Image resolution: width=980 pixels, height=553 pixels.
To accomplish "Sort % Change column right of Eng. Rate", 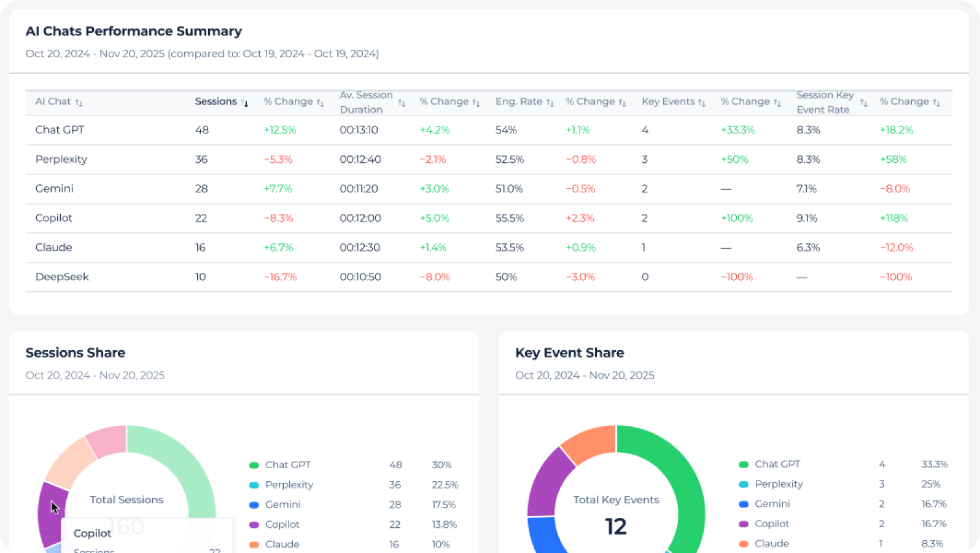I will (622, 103).
